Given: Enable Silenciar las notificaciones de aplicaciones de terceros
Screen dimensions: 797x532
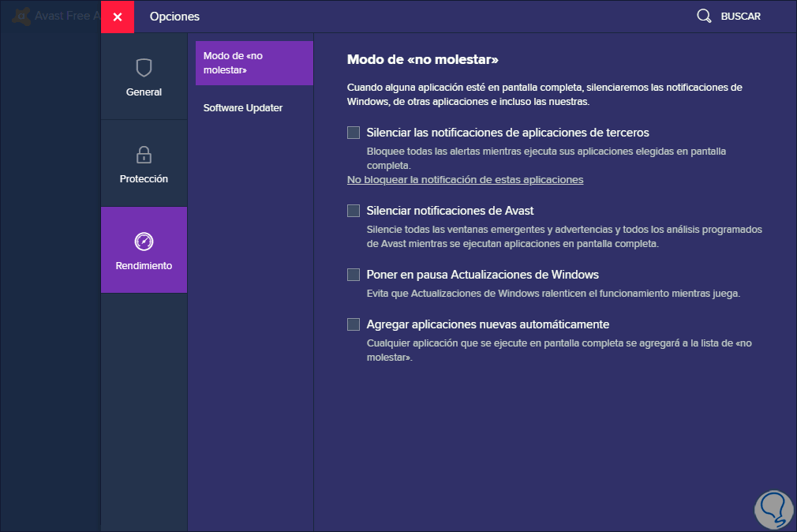Looking at the screenshot, I should pyautogui.click(x=354, y=133).
